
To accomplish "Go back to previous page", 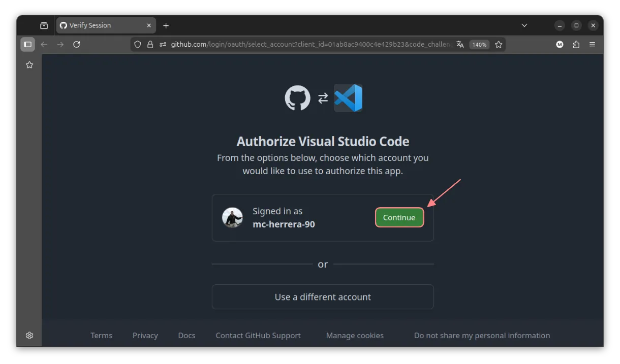I will click(44, 45).
